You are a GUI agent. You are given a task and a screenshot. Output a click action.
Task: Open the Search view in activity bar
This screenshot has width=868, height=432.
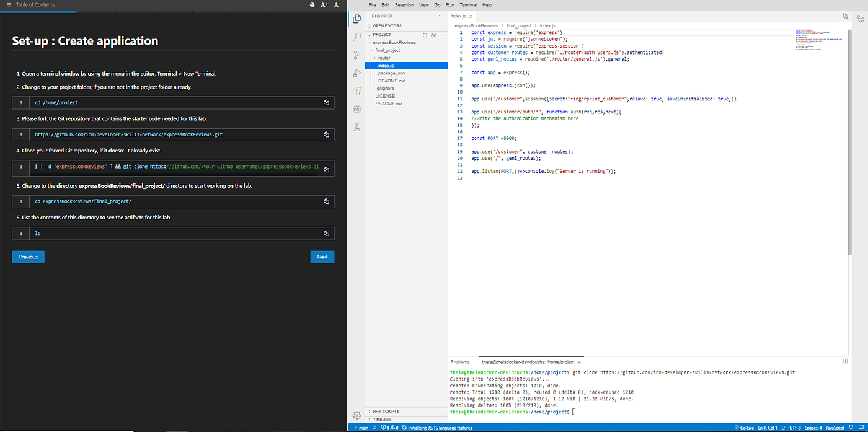(x=356, y=37)
